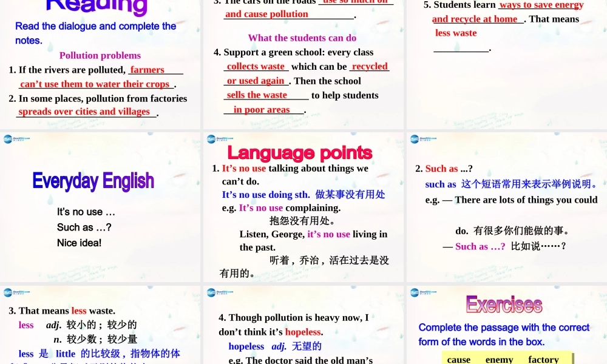Image resolution: width=607 pixels, height=364 pixels.
Task: Click the recycled answer blank
Action: 369,66
